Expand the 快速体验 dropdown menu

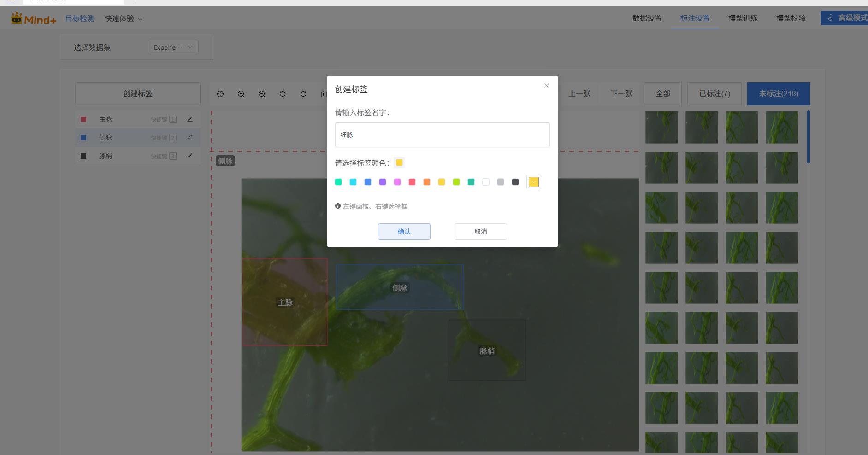[x=124, y=18]
